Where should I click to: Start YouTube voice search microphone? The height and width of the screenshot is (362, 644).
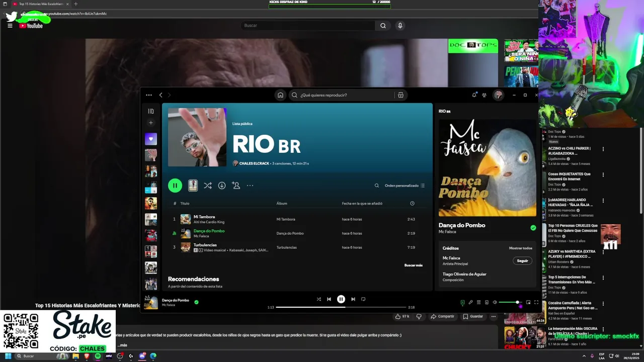pyautogui.click(x=400, y=26)
